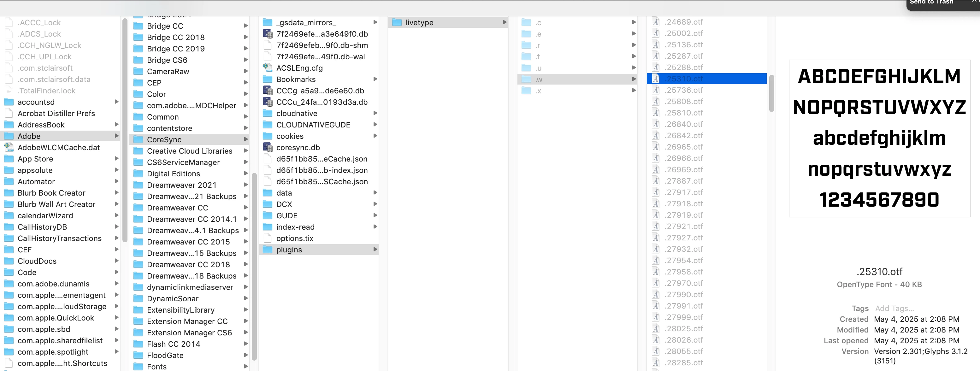The image size is (980, 371).
Task: Click the plugins folder icon
Action: pos(268,250)
